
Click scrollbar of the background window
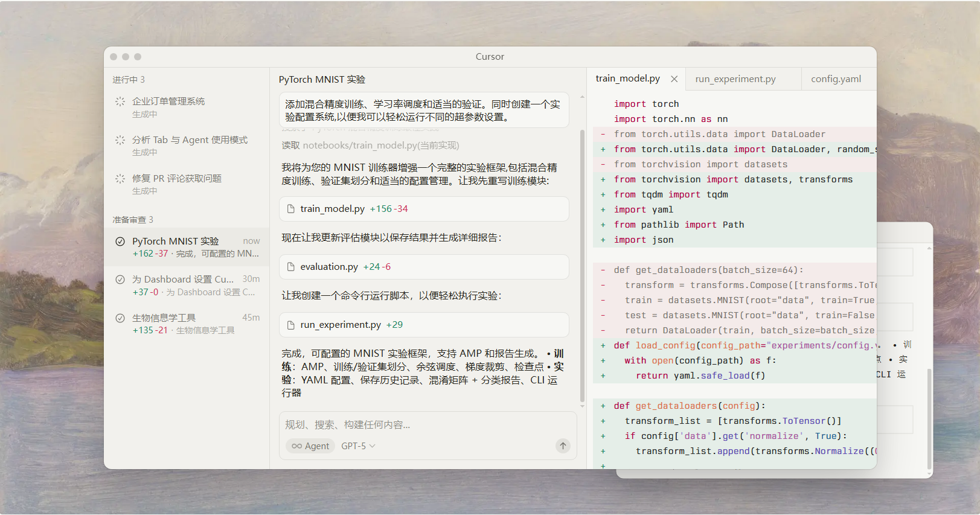point(929,420)
